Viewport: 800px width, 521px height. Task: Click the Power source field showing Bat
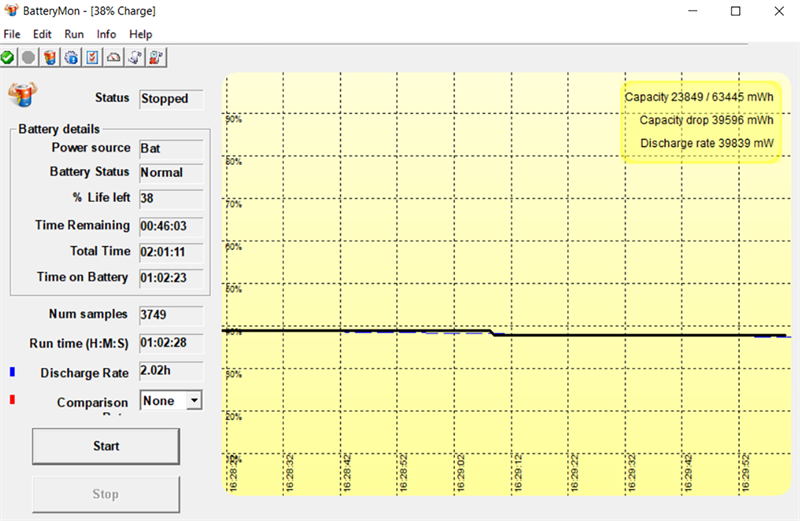point(171,148)
